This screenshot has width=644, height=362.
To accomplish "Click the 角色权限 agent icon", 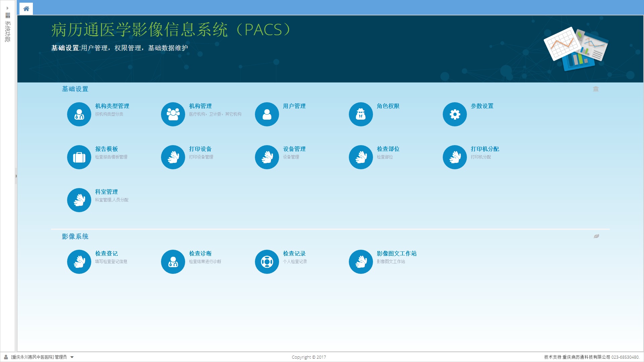I will click(x=361, y=114).
